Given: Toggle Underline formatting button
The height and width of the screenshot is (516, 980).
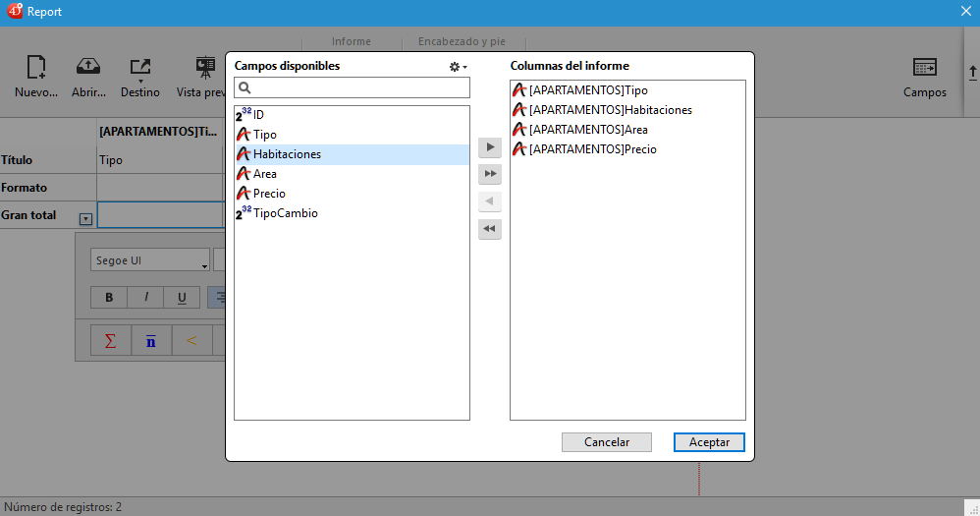Looking at the screenshot, I should click(182, 298).
